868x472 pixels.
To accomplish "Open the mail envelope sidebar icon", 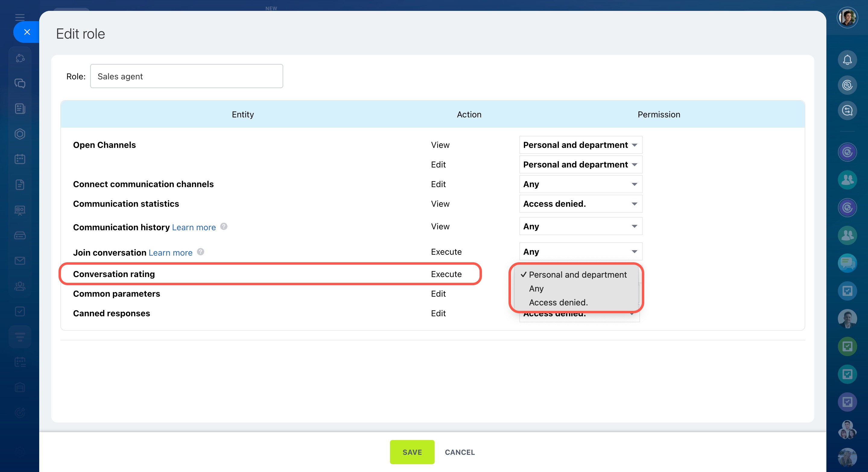I will tap(20, 261).
